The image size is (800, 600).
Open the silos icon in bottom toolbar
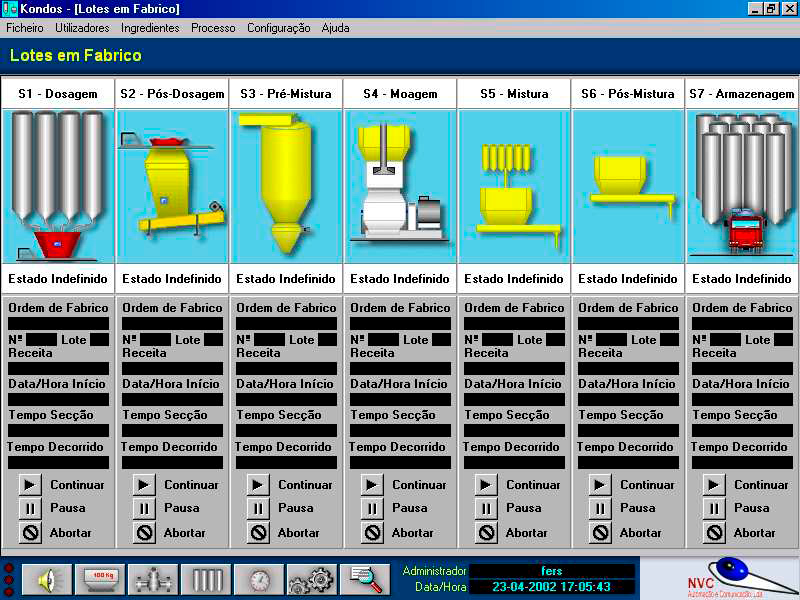tap(207, 579)
